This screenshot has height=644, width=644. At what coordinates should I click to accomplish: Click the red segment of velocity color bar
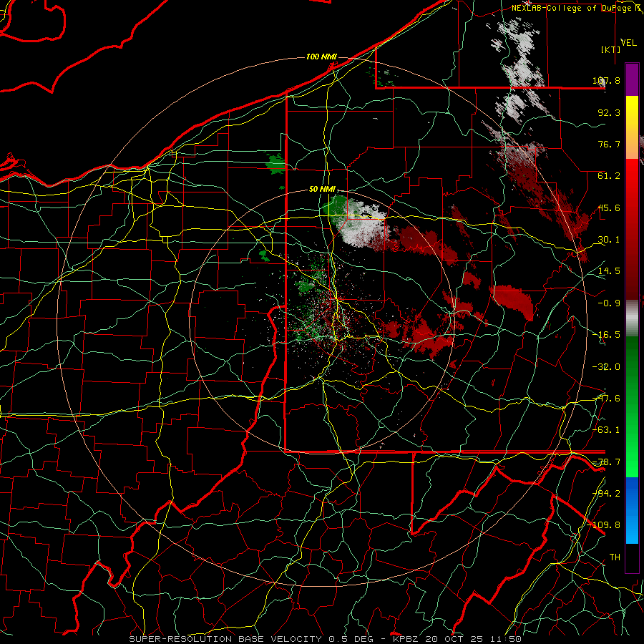tap(632, 229)
